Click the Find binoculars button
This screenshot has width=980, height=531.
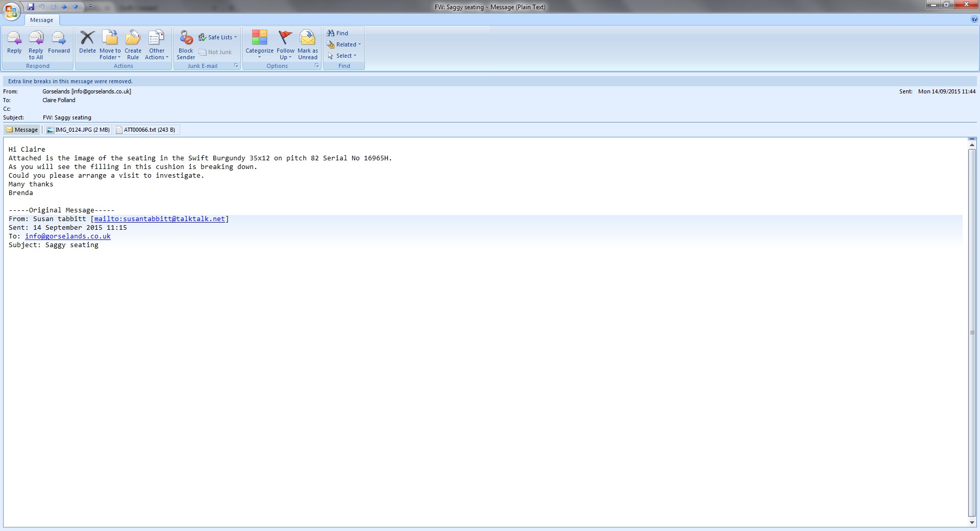pos(338,33)
